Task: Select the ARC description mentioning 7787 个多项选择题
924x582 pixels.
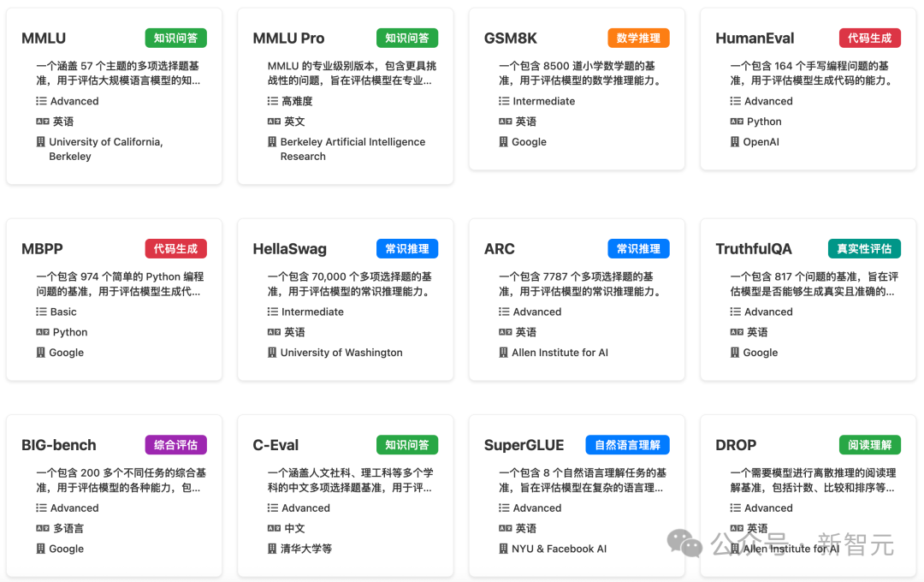Action: coord(580,283)
